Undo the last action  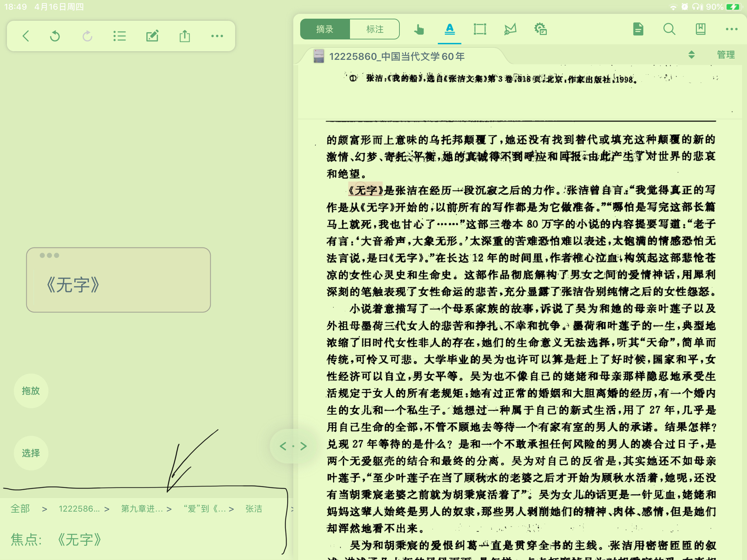[x=55, y=36]
